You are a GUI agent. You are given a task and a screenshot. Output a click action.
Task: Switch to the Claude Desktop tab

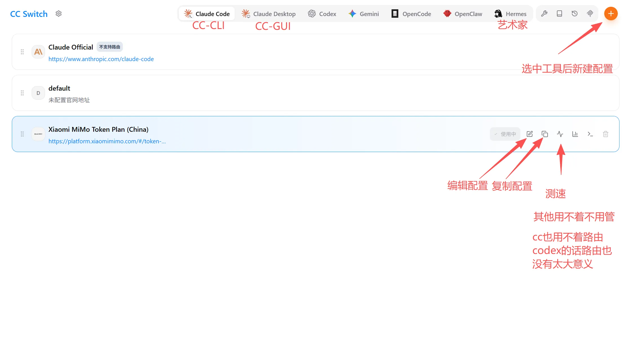point(268,14)
